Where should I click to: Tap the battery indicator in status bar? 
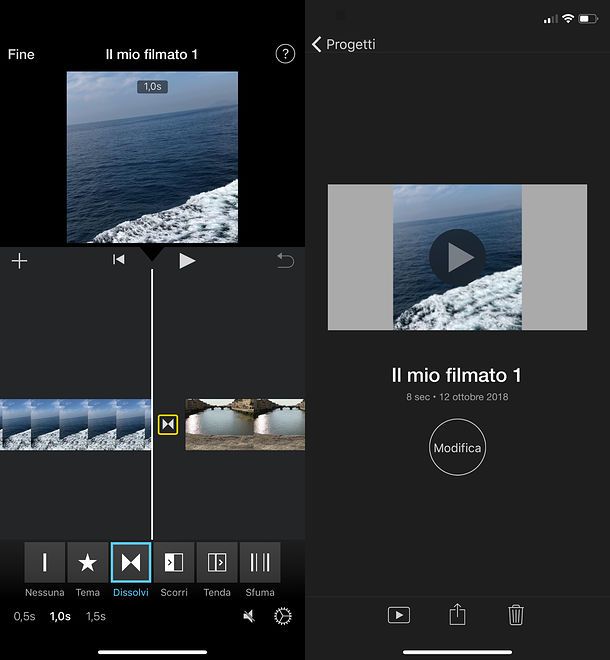click(x=588, y=19)
